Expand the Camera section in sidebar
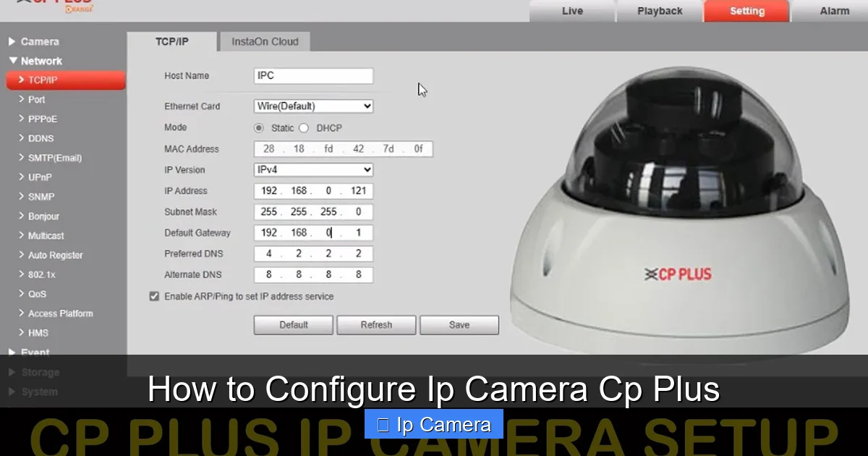Image resolution: width=868 pixels, height=456 pixels. click(x=34, y=42)
